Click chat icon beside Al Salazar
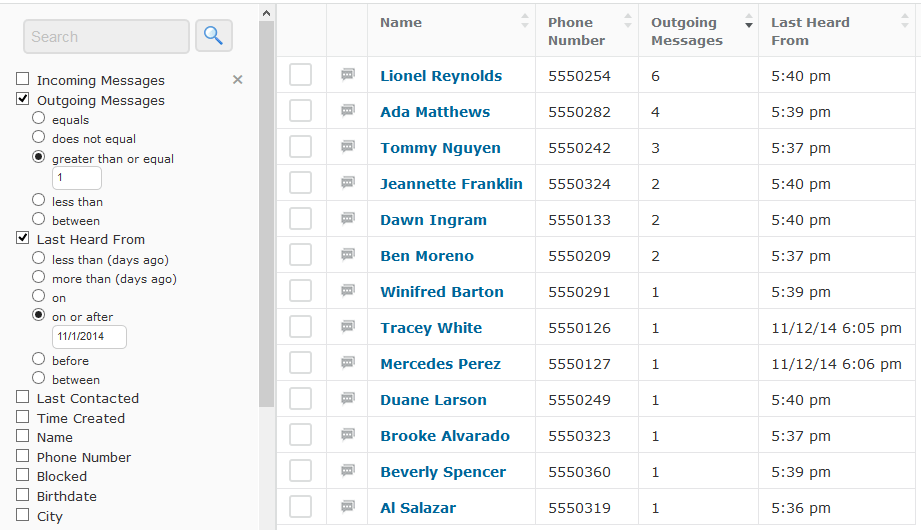This screenshot has height=530, width=921. point(348,506)
